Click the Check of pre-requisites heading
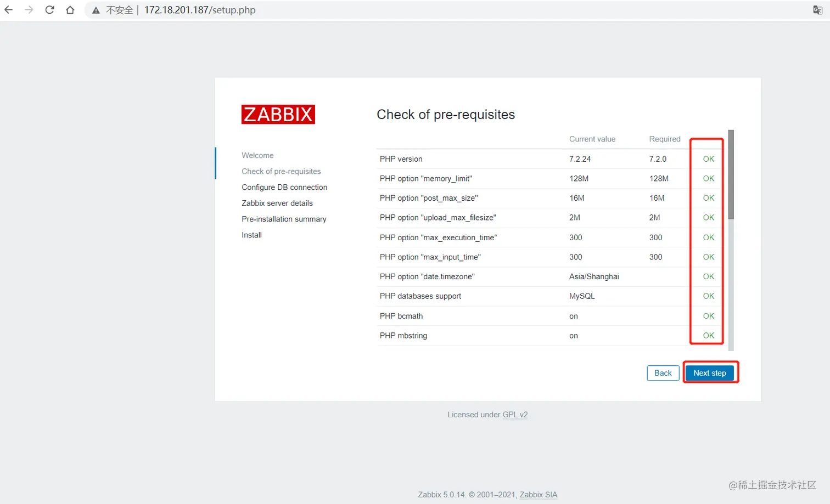 pyautogui.click(x=446, y=115)
